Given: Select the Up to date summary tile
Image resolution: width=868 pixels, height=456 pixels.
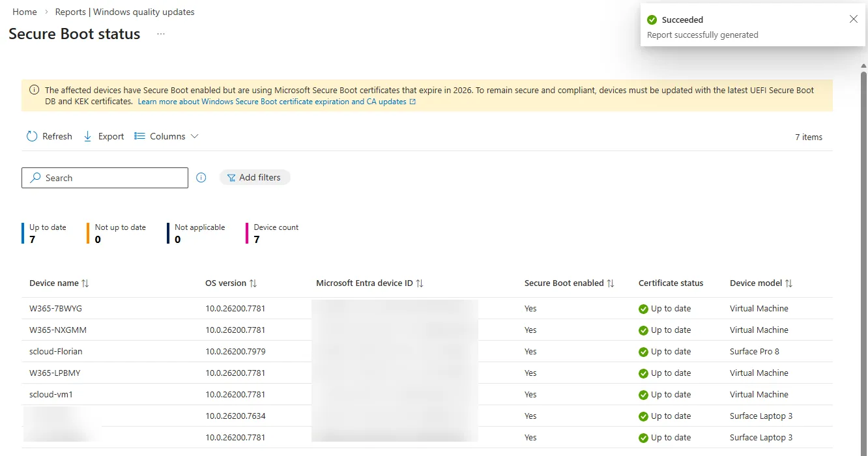Looking at the screenshot, I should point(44,233).
